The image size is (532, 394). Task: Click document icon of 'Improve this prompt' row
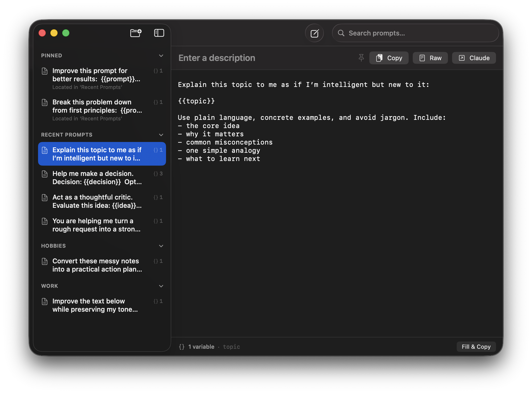45,71
